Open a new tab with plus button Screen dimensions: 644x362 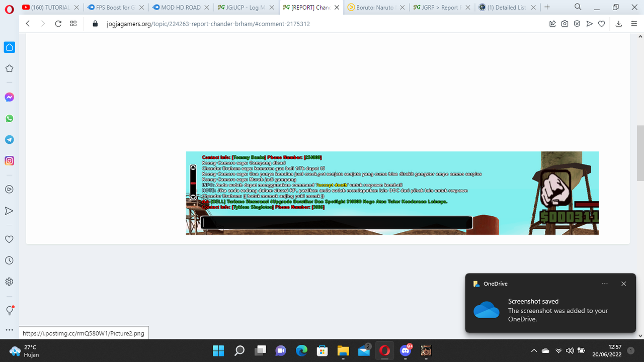pyautogui.click(x=547, y=7)
